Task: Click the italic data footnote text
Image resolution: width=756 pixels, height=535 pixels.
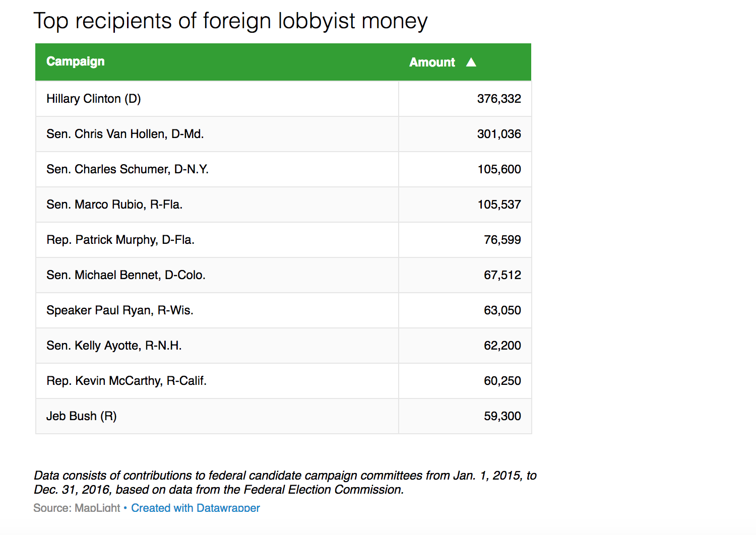Action: click(285, 482)
